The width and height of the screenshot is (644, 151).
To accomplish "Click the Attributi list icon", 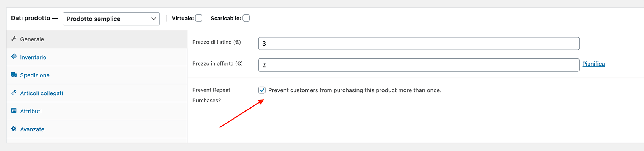I will (x=14, y=111).
